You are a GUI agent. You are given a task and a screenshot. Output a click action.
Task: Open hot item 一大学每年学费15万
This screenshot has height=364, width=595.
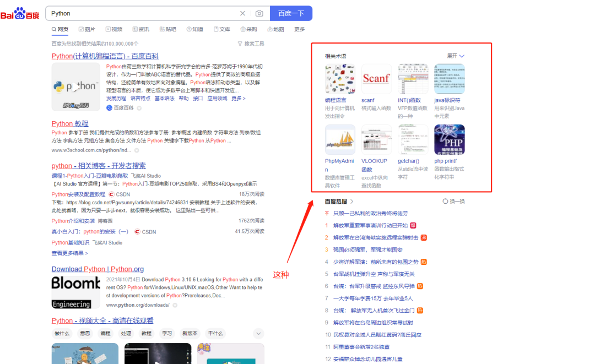click(372, 298)
